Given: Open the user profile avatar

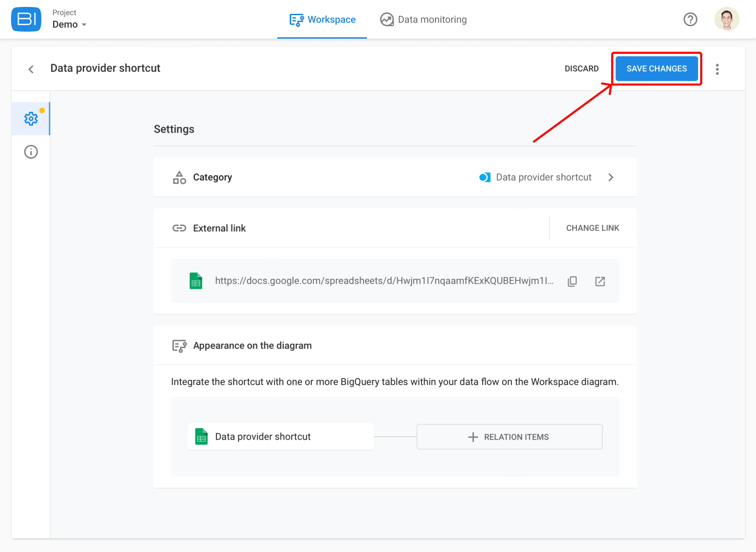Looking at the screenshot, I should [727, 19].
